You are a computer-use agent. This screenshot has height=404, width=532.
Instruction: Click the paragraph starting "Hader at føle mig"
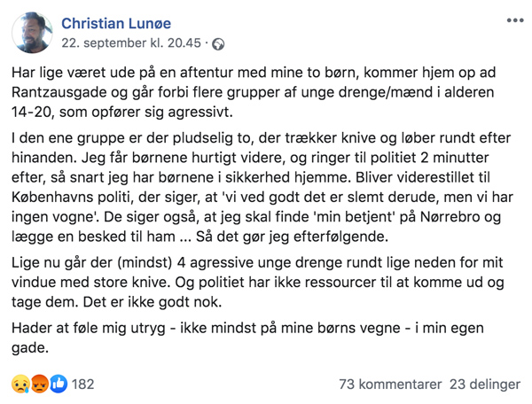tap(247, 338)
